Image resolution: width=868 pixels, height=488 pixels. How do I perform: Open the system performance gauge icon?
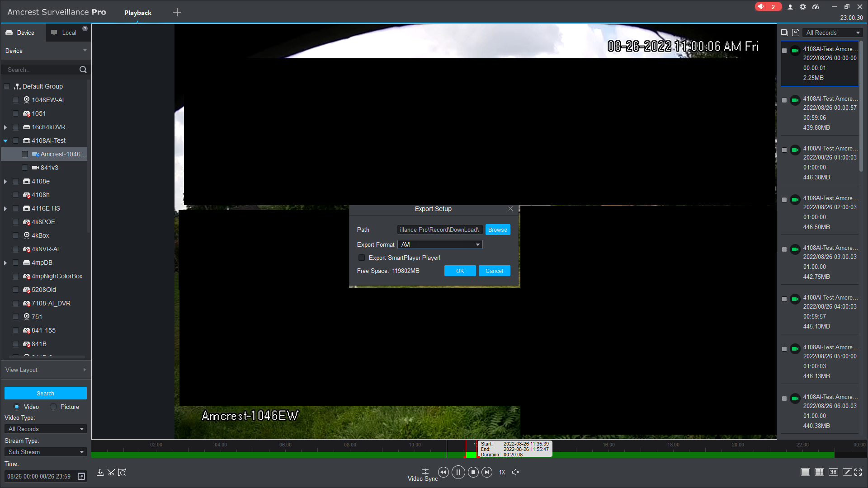pos(816,7)
